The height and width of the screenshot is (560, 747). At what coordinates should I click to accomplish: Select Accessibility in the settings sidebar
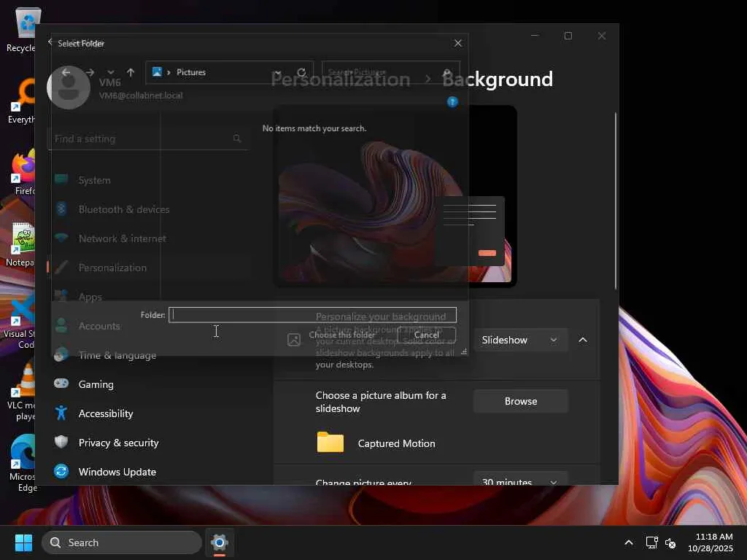coord(105,413)
